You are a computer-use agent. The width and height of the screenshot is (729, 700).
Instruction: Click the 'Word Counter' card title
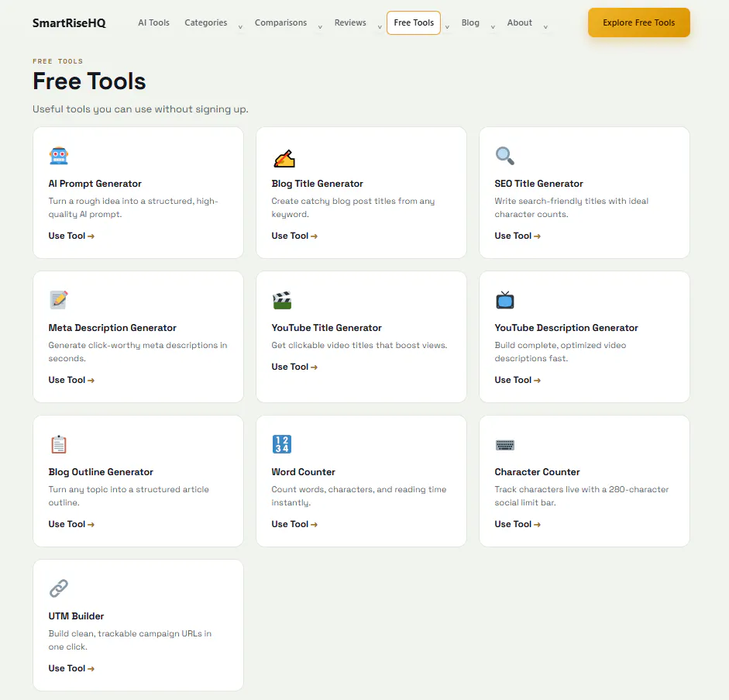tap(303, 472)
